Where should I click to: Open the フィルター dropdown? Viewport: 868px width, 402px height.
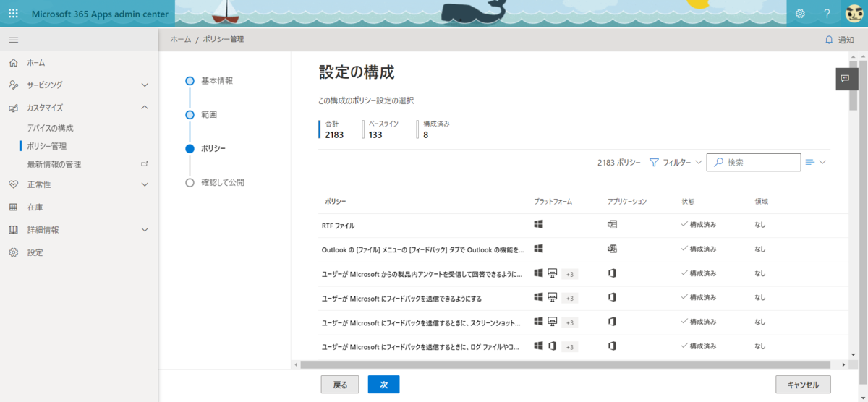pos(675,163)
